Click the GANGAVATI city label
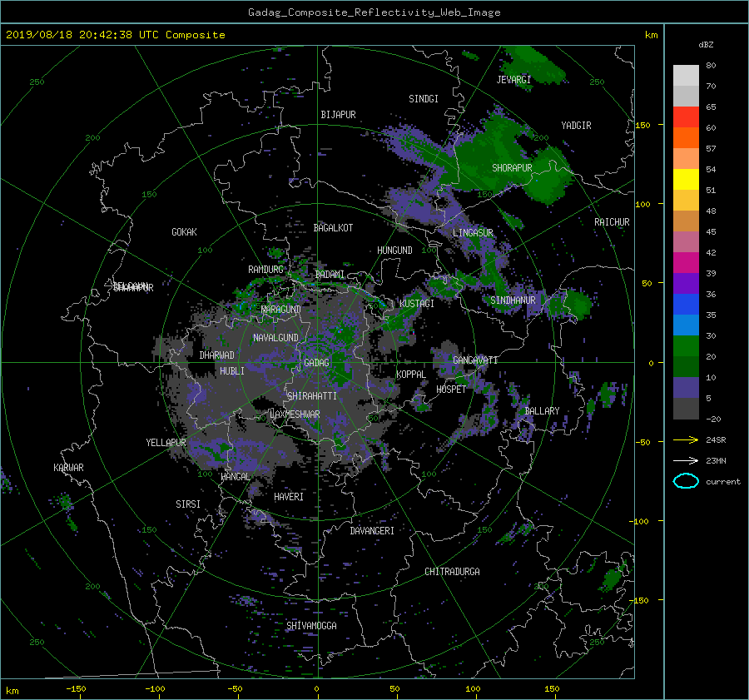Screen dimensions: 749x700 pos(475,360)
